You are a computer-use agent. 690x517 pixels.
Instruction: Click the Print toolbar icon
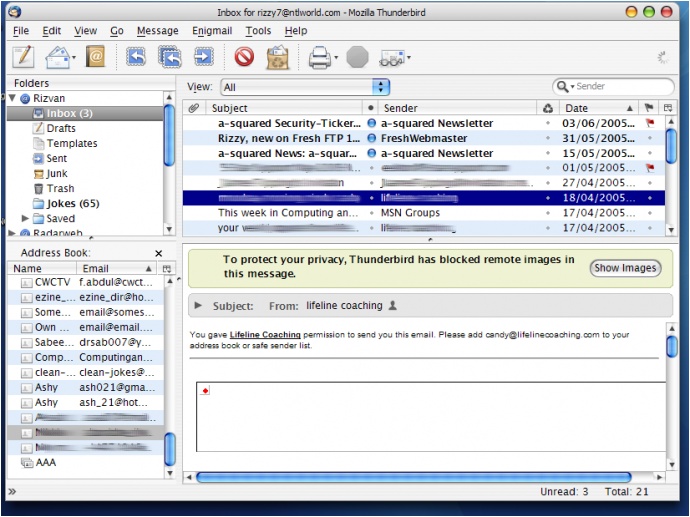coord(319,57)
